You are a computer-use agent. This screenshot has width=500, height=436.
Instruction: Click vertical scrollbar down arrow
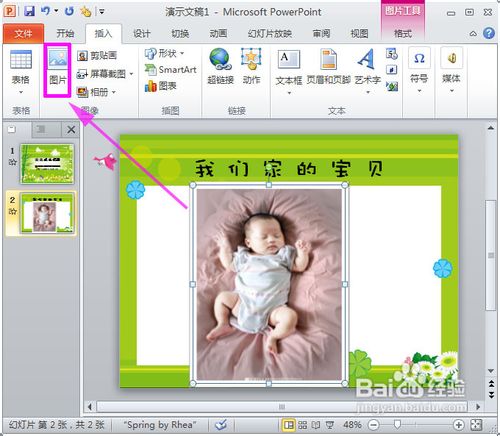point(491,371)
